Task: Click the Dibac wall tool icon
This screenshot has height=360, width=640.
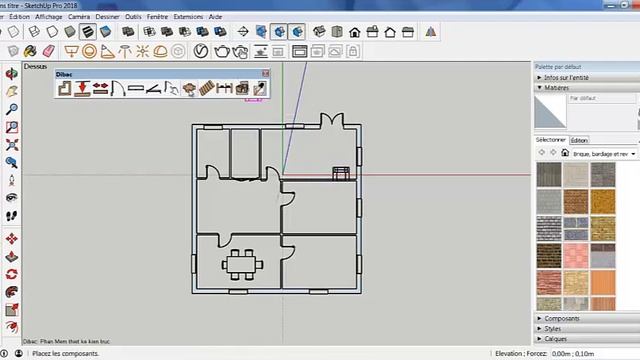Action: coord(64,88)
